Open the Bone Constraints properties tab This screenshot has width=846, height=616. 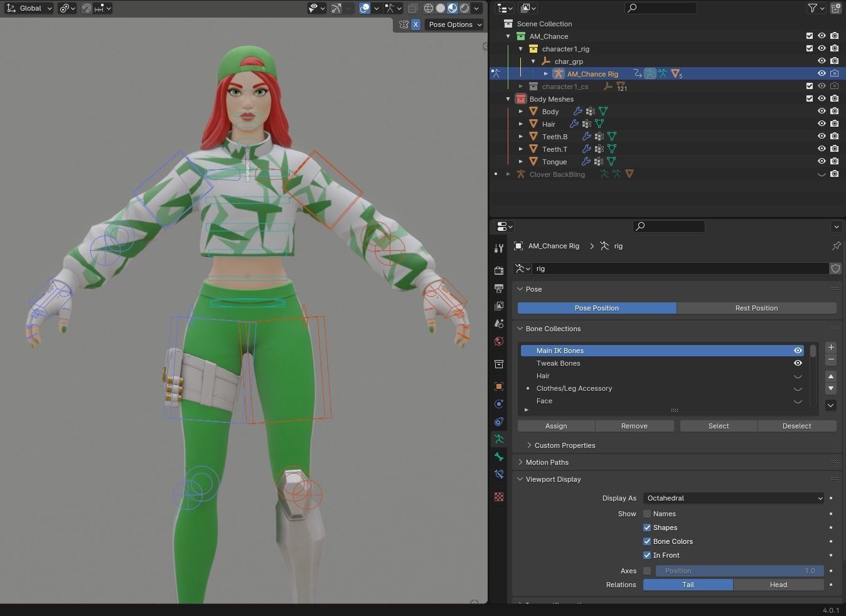point(499,474)
